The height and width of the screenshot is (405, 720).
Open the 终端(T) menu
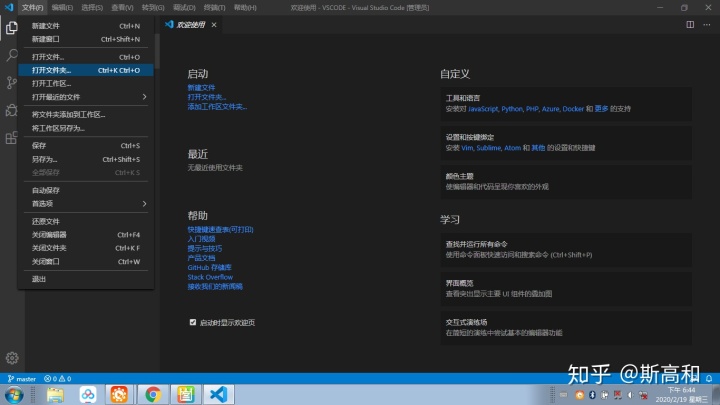tap(214, 7)
